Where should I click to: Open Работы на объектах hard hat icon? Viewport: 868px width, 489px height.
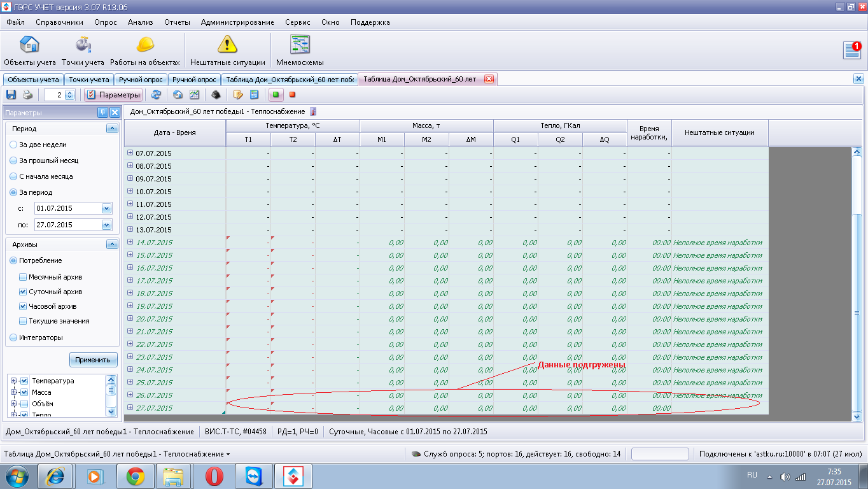(x=145, y=51)
